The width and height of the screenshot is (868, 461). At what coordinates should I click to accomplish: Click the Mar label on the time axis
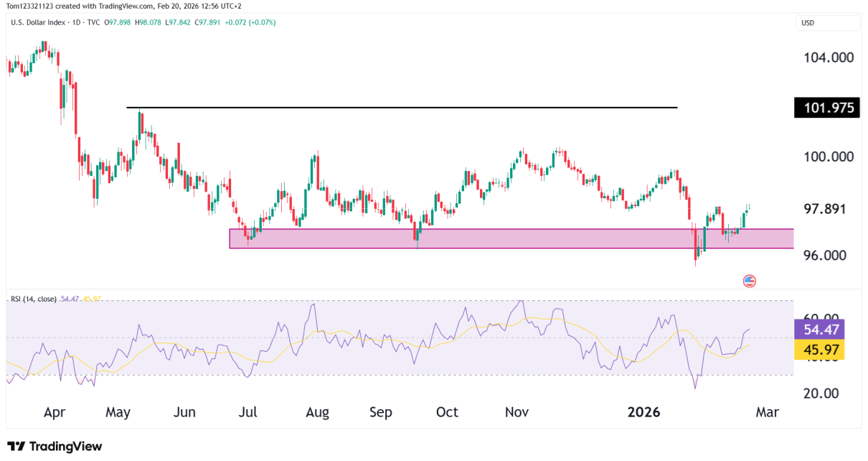point(767,412)
